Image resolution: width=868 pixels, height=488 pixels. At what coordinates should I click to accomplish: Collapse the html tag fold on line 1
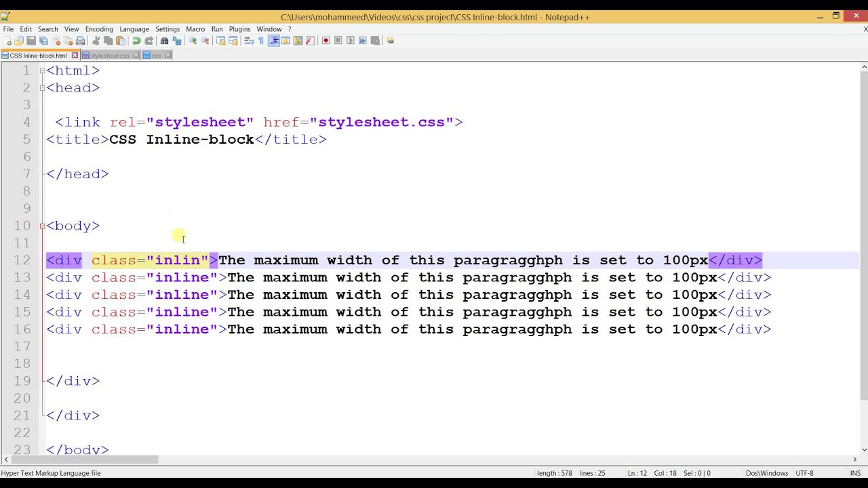pyautogui.click(x=42, y=70)
